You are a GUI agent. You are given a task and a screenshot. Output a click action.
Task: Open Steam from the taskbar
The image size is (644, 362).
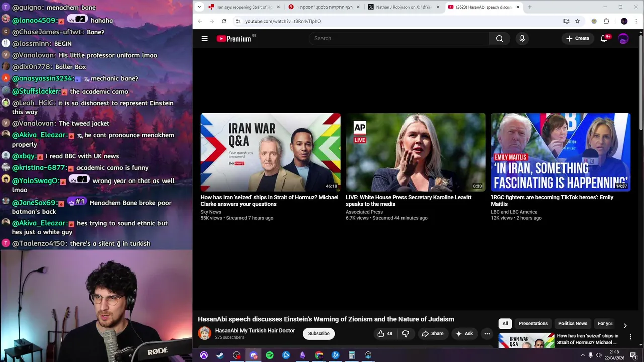pyautogui.click(x=220, y=355)
